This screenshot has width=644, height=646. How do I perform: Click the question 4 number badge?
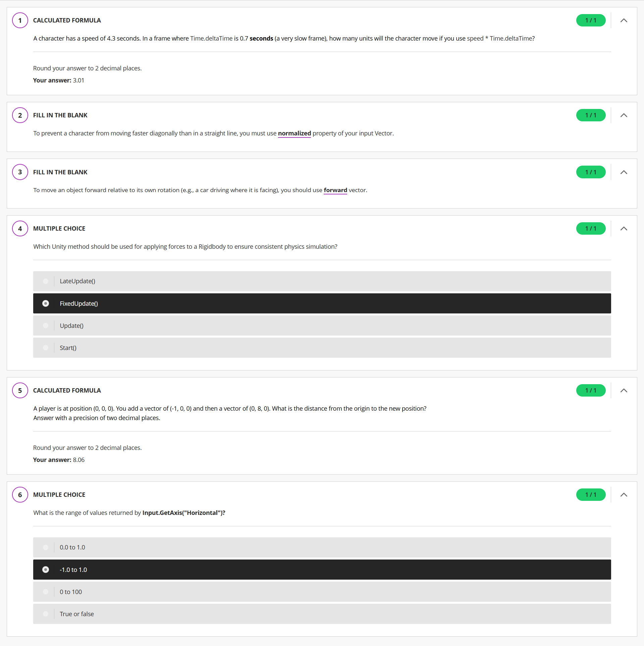pyautogui.click(x=20, y=229)
